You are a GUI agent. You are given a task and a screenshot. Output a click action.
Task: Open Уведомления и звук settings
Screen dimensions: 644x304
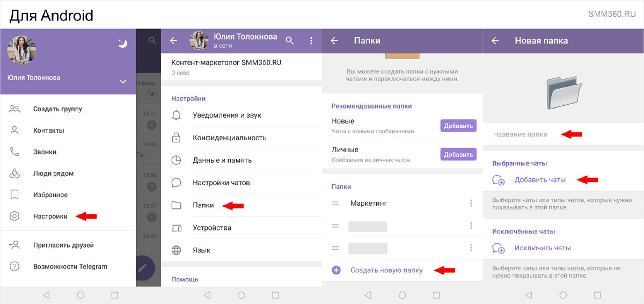tap(241, 115)
